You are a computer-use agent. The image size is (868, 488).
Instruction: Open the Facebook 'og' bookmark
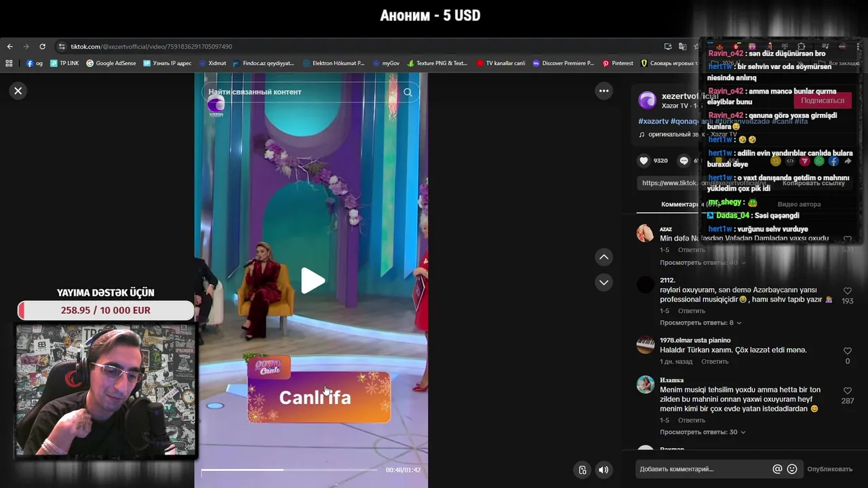35,63
